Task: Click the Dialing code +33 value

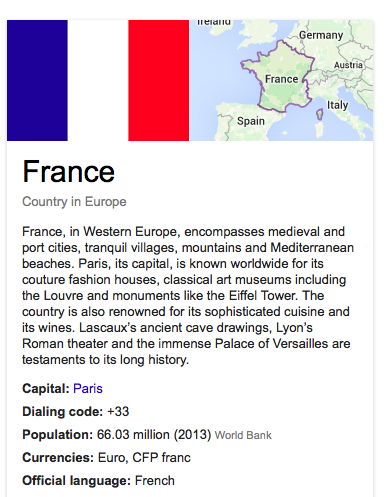Action: point(118,412)
